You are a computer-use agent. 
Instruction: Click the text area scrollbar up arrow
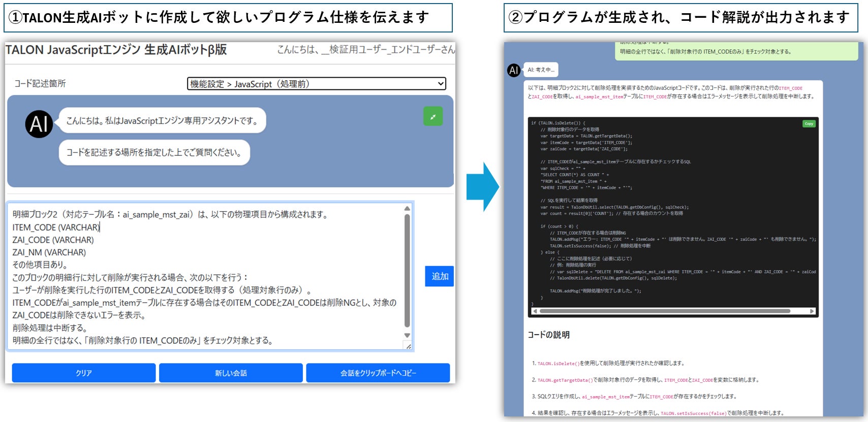point(407,209)
